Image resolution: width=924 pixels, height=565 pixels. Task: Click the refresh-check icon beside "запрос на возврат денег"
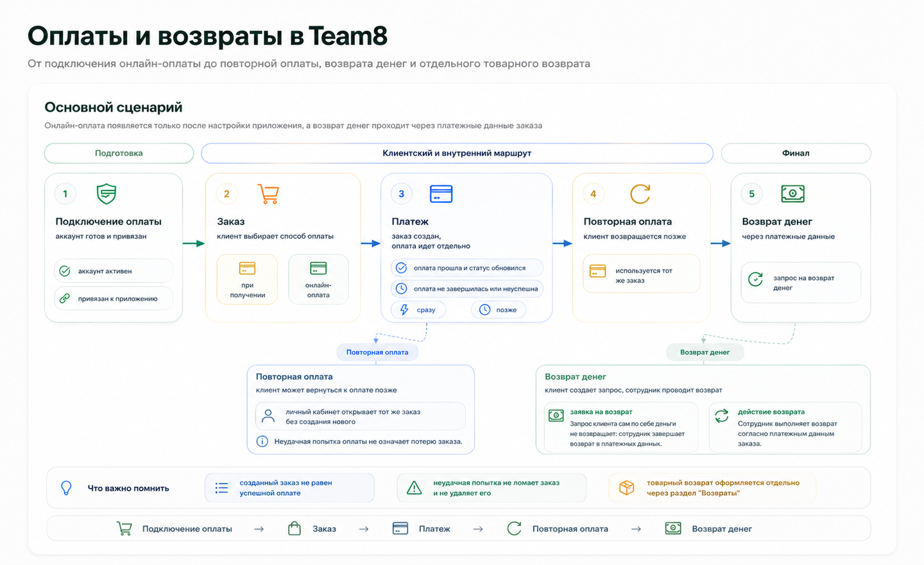tap(756, 280)
